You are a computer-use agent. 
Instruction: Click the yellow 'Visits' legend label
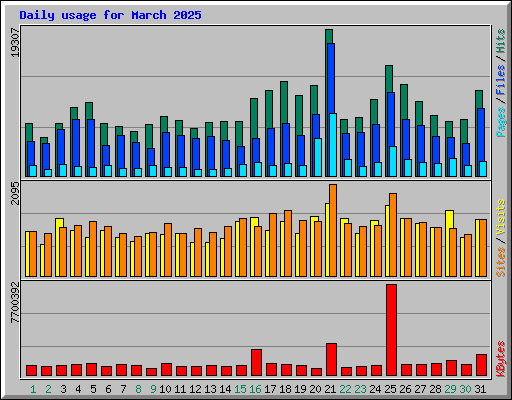pyautogui.click(x=501, y=218)
